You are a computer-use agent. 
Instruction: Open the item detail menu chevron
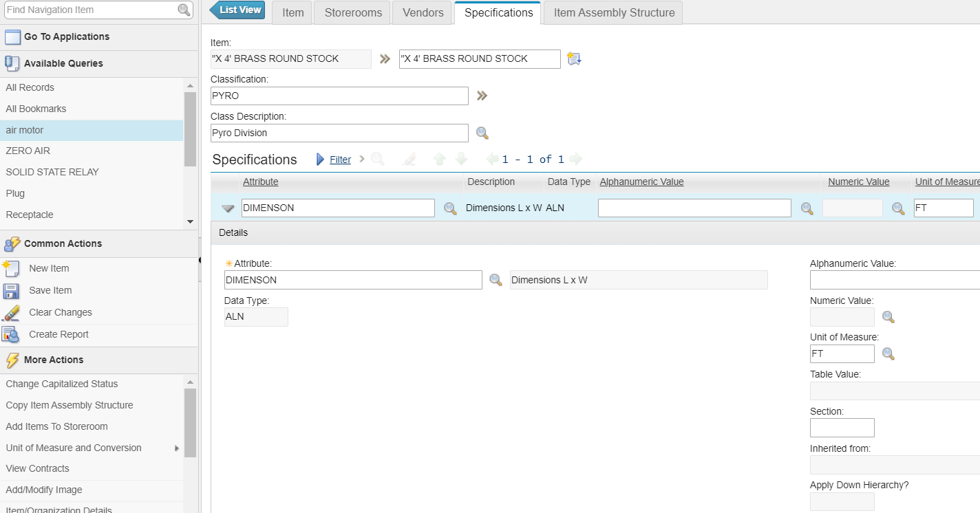[x=385, y=59]
